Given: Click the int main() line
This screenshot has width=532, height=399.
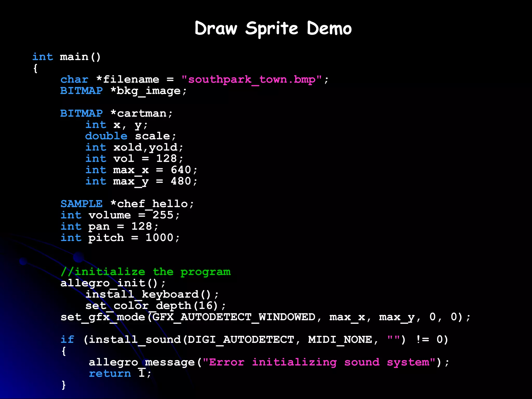Looking at the screenshot, I should point(66,57).
